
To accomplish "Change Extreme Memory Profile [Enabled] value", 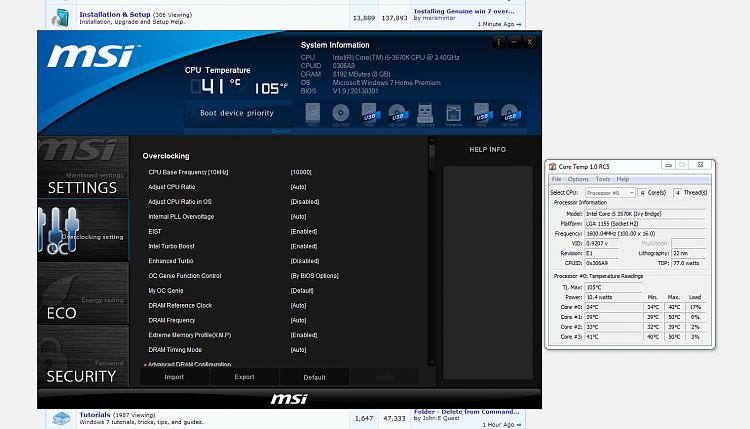I will pyautogui.click(x=304, y=335).
